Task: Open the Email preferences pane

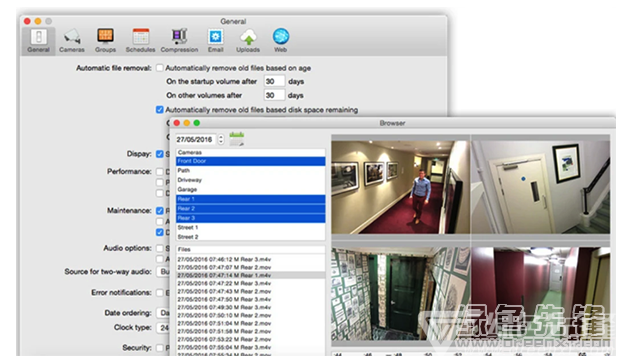Action: pos(215,41)
